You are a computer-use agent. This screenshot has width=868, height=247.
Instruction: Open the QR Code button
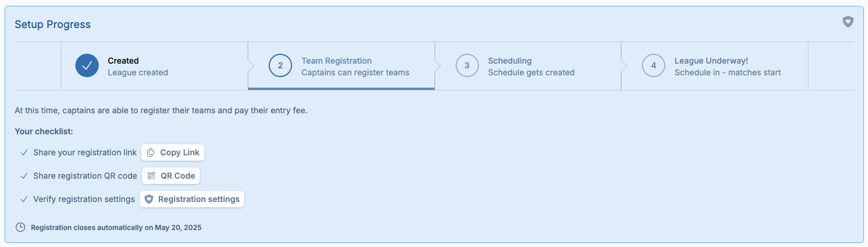point(171,176)
